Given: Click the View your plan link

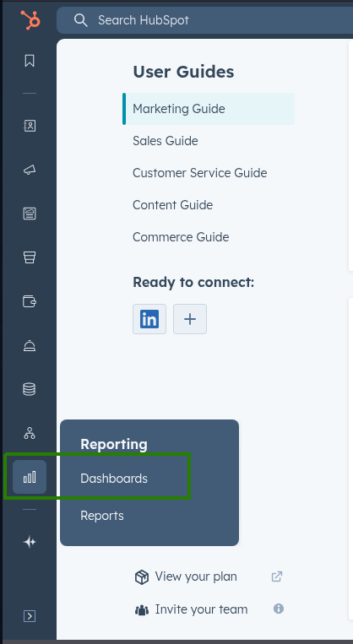Looking at the screenshot, I should [x=196, y=576].
